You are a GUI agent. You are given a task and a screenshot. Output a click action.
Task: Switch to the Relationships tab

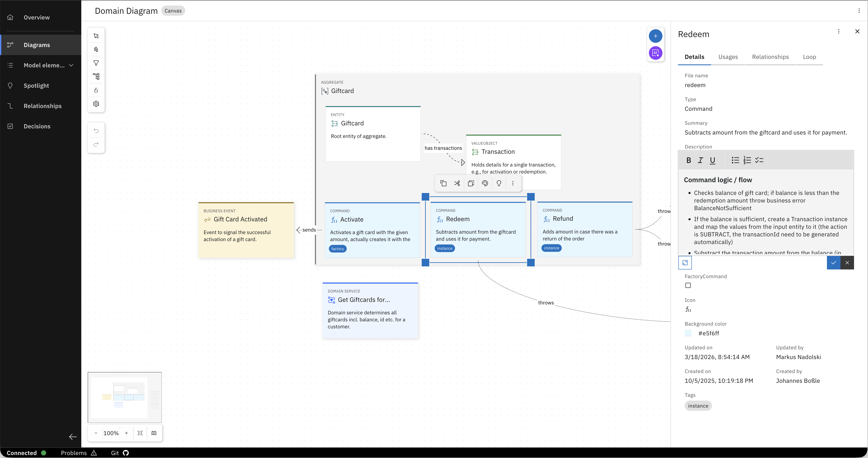click(x=770, y=57)
